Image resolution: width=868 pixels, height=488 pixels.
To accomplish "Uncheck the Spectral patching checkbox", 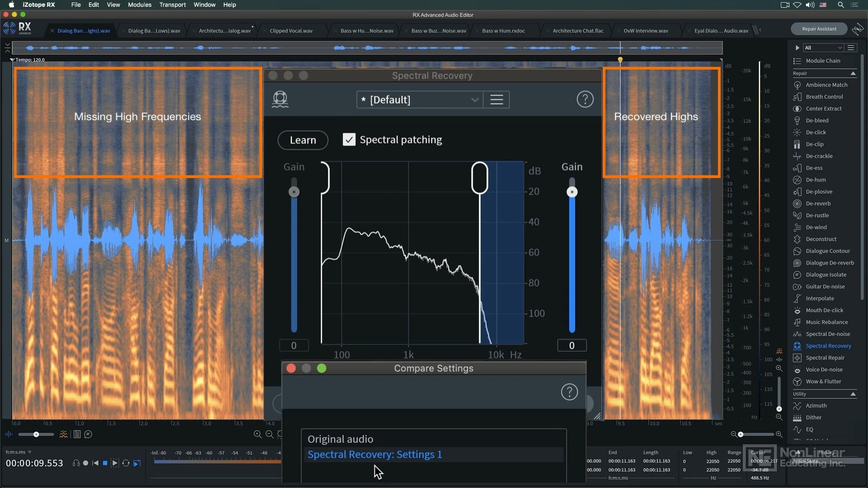I will pyautogui.click(x=349, y=140).
